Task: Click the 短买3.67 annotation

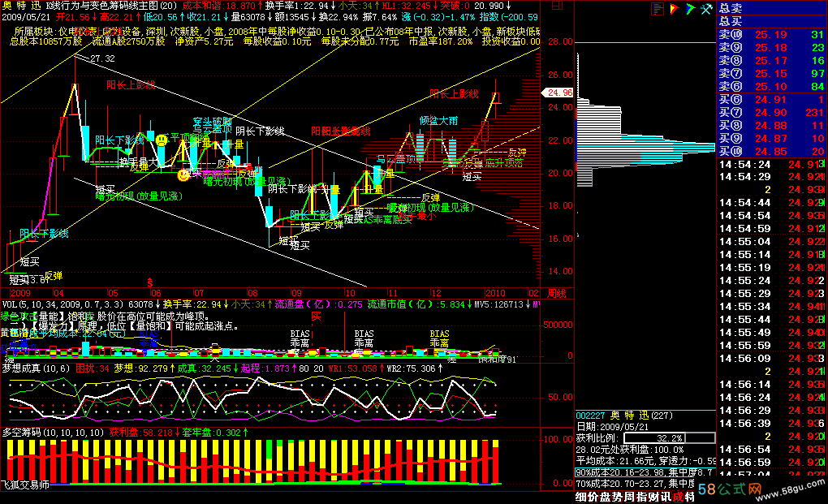Action: coord(29,280)
